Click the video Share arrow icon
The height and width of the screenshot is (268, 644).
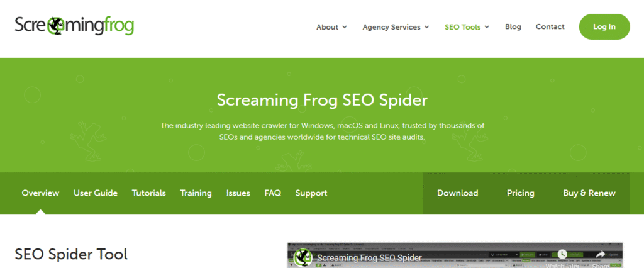[601, 255]
